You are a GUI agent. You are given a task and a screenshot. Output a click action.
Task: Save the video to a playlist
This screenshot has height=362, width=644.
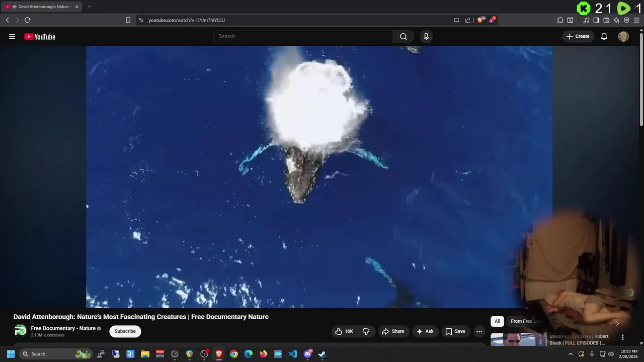coord(455,331)
